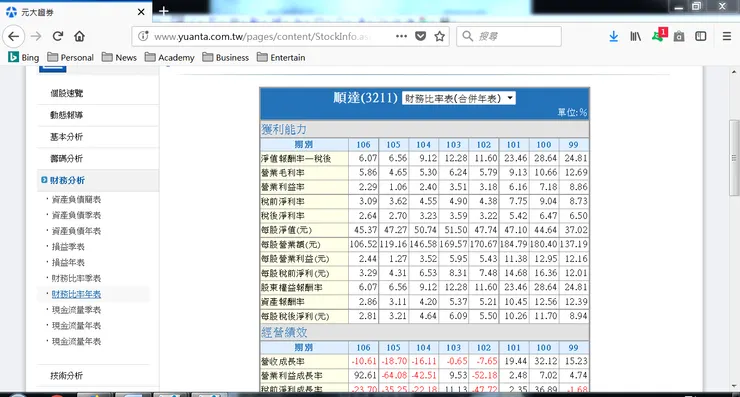Open the downloads panel
Screen dimensions: 740x397
click(x=614, y=36)
